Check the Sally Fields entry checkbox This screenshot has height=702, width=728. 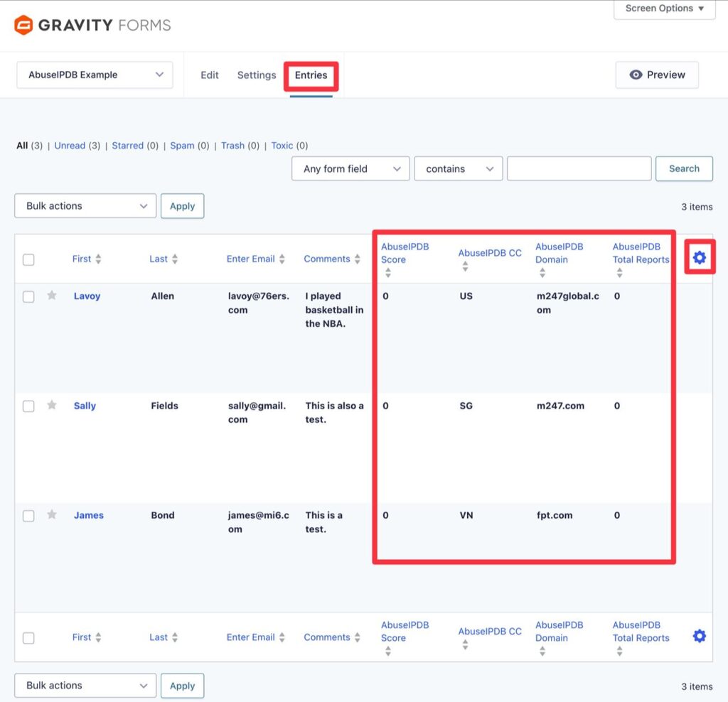(x=28, y=406)
